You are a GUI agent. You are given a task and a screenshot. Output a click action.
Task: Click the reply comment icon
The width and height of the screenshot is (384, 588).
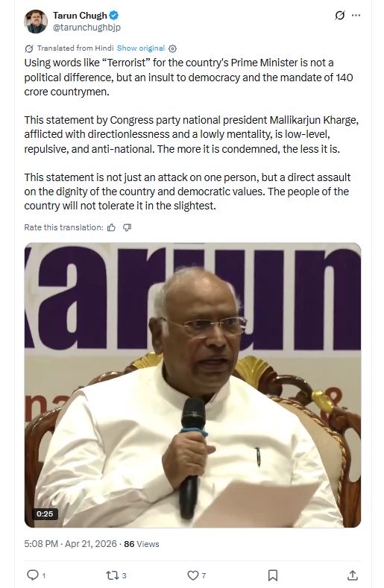click(33, 575)
